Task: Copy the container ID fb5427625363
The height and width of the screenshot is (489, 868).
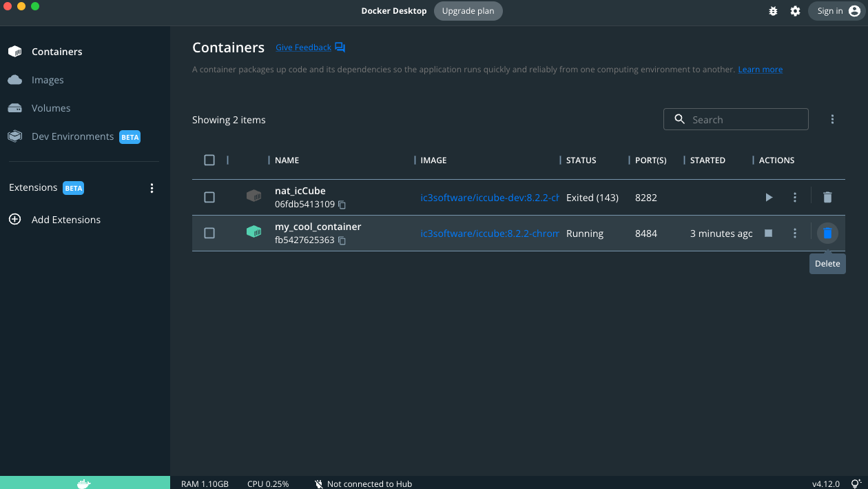Action: tap(342, 240)
